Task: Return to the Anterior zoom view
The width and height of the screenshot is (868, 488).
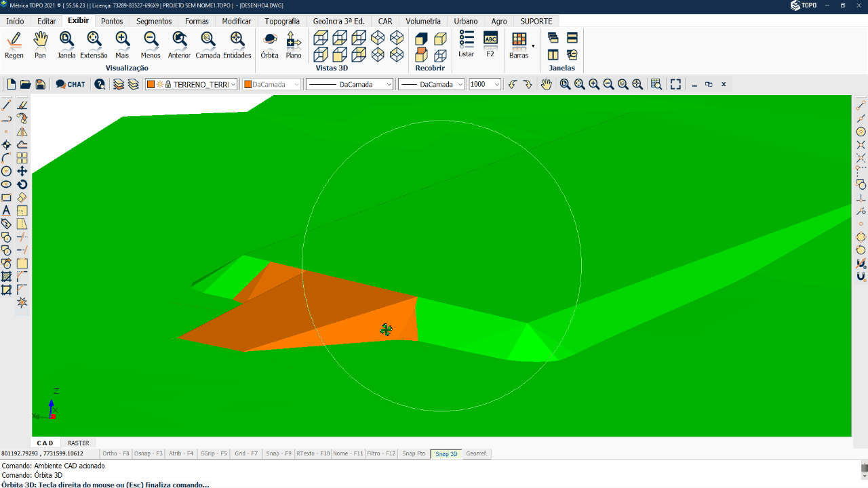Action: [179, 45]
